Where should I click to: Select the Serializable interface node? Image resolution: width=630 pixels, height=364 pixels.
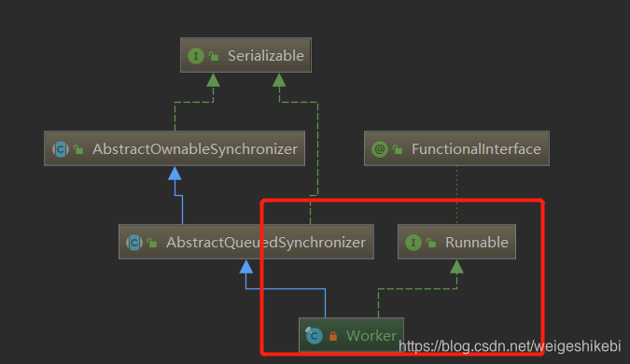(x=245, y=55)
